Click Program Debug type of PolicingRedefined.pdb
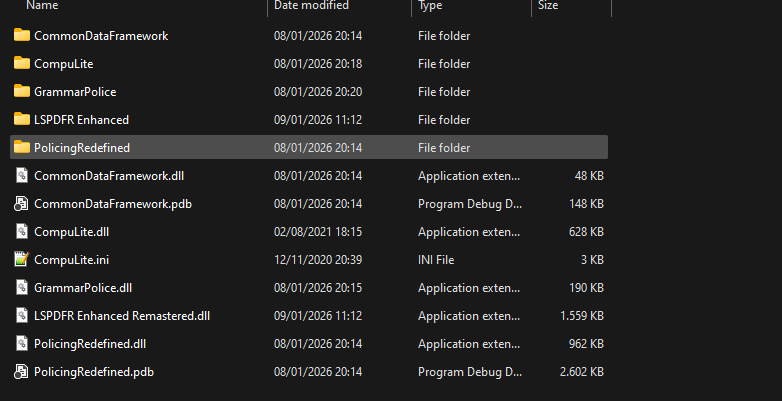The width and height of the screenshot is (782, 401). click(x=470, y=372)
